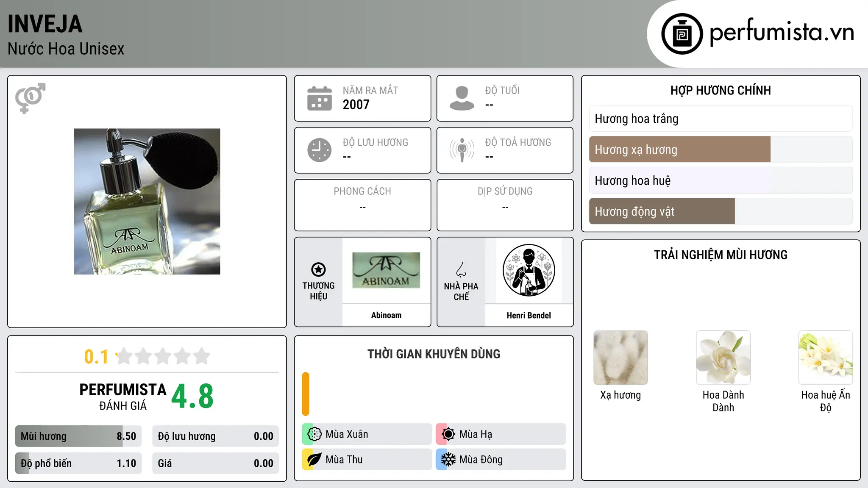Click the Mùi hương 8.50 rating bar
Screen dimensions: 868x488
pyautogui.click(x=78, y=436)
